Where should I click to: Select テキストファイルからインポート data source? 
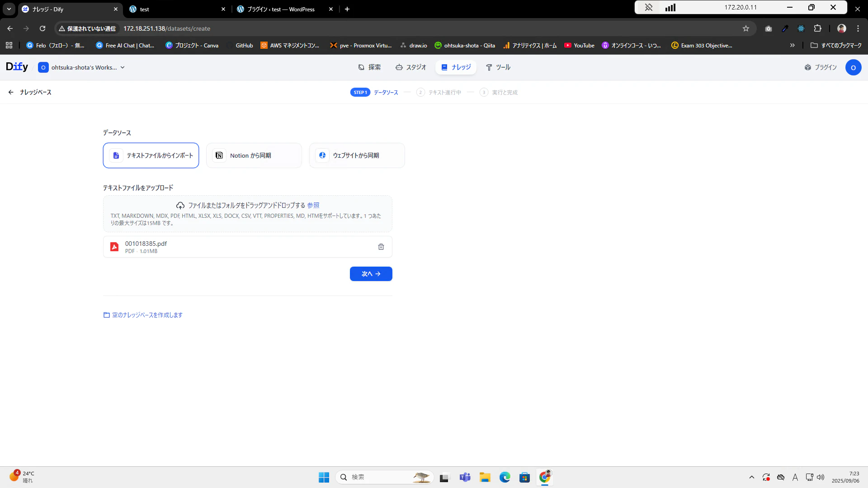click(151, 155)
